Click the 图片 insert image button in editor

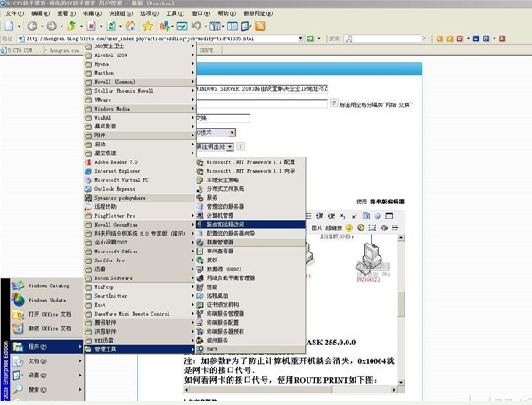[x=316, y=227]
